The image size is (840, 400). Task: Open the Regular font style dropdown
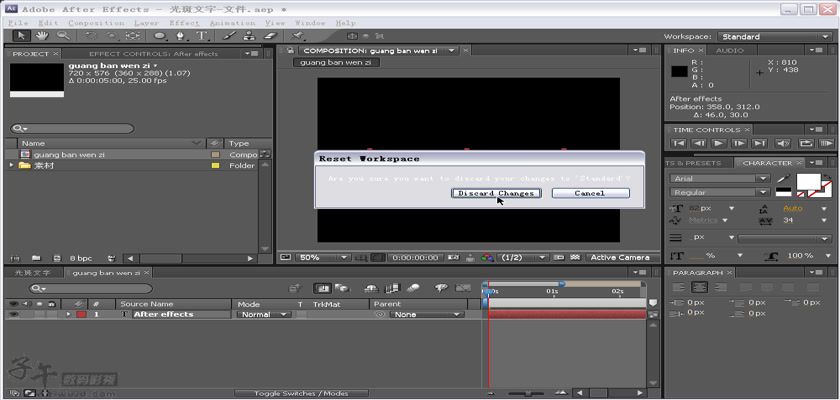719,192
